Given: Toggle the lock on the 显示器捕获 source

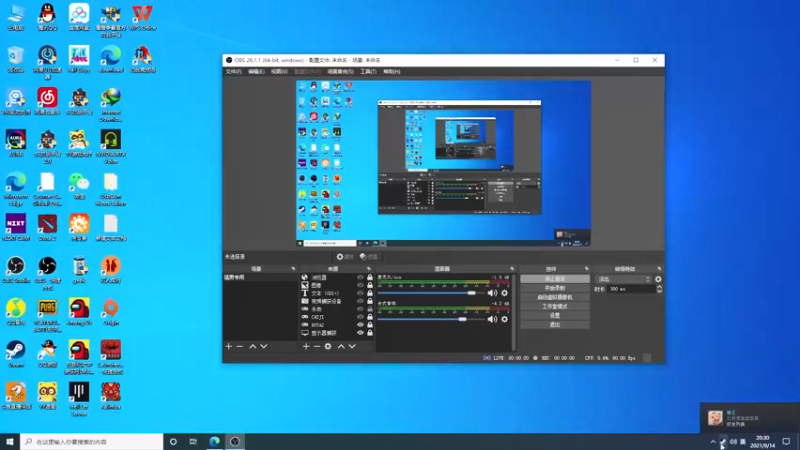Looking at the screenshot, I should 370,333.
